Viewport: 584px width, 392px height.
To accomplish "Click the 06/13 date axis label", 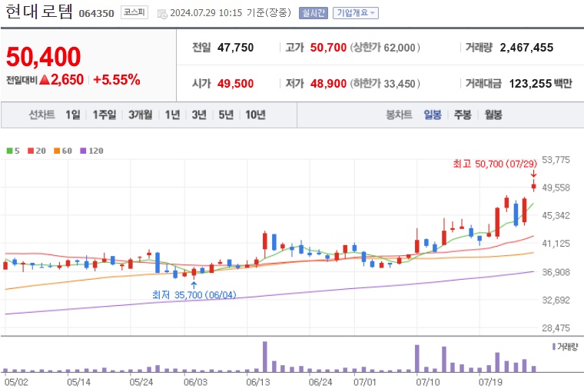I will click(257, 382).
